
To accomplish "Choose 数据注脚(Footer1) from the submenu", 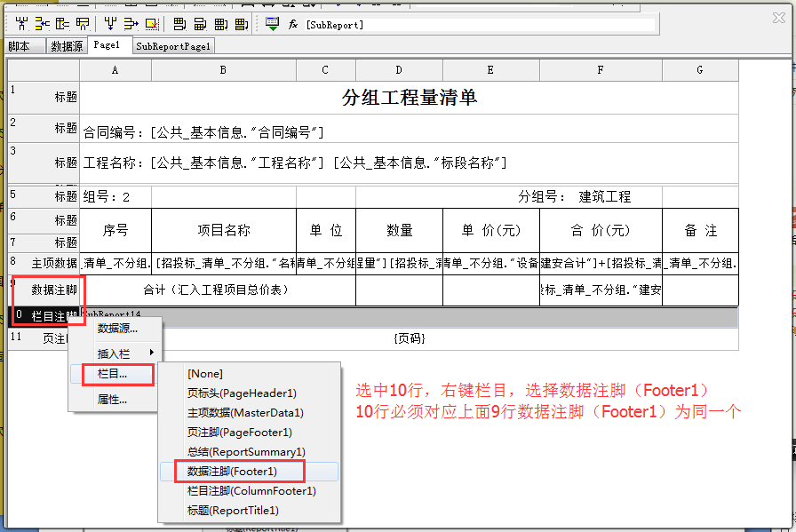I will (x=232, y=471).
